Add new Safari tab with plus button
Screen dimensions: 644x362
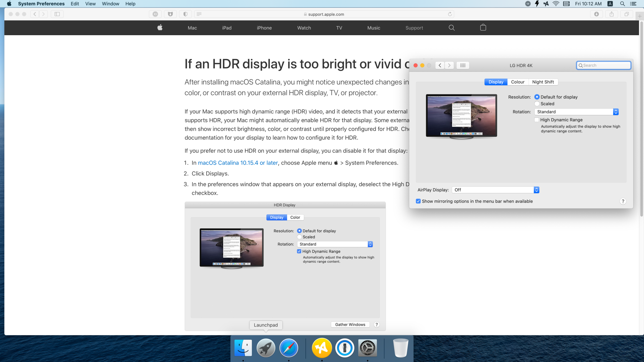[640, 16]
